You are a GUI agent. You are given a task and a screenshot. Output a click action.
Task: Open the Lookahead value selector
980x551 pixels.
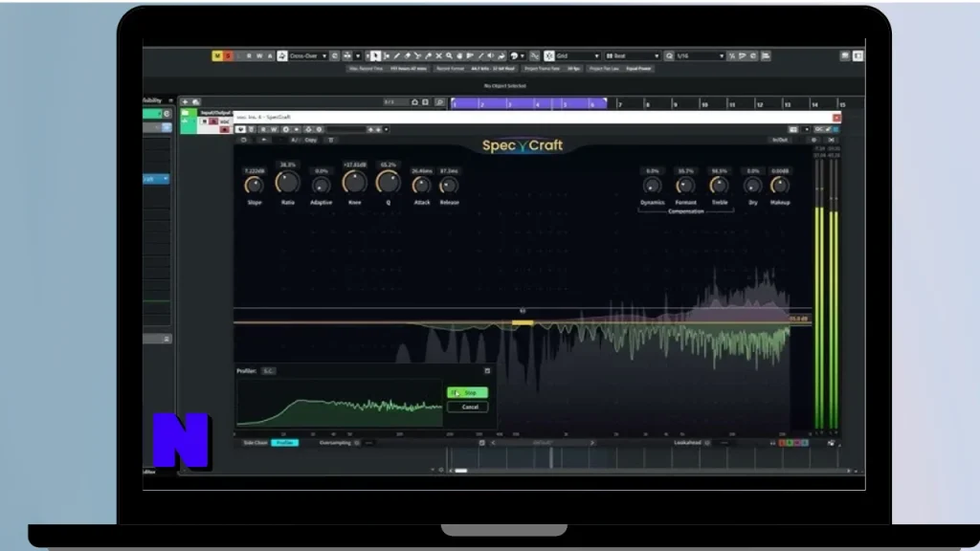pyautogui.click(x=724, y=443)
